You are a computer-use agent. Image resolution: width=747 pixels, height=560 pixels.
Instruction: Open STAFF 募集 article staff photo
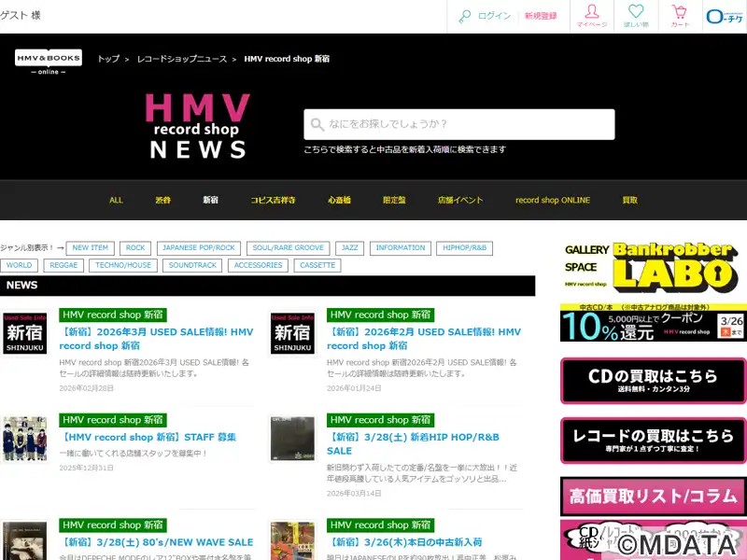[25, 439]
